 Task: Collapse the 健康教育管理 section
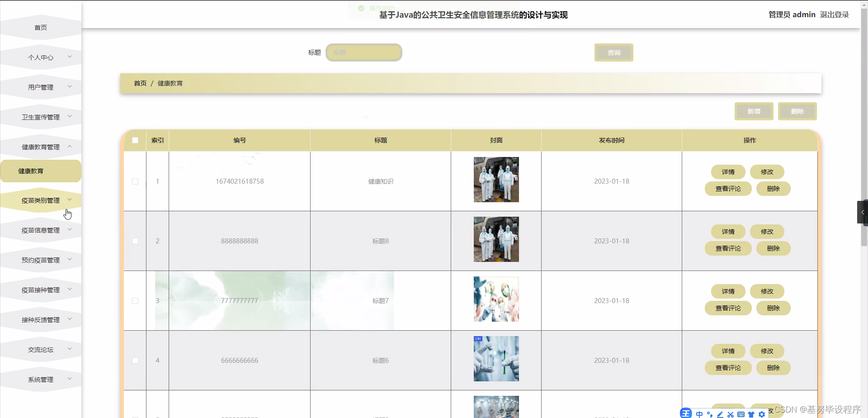point(41,147)
